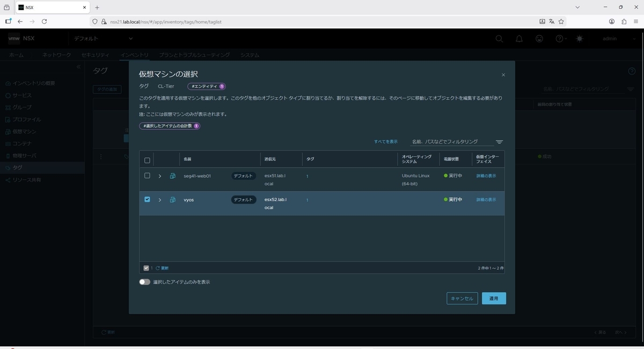Open the デフォルト project dropdown
This screenshot has height=349, width=644.
point(103,39)
